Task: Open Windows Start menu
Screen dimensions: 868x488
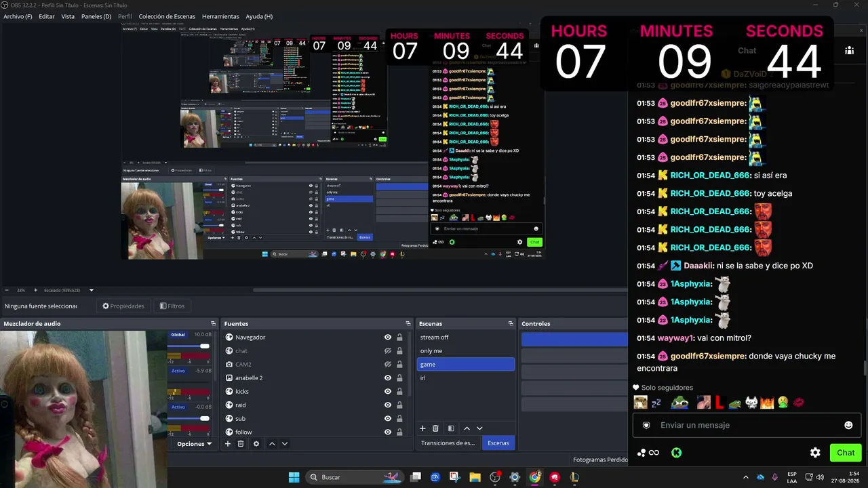Action: tap(294, 477)
